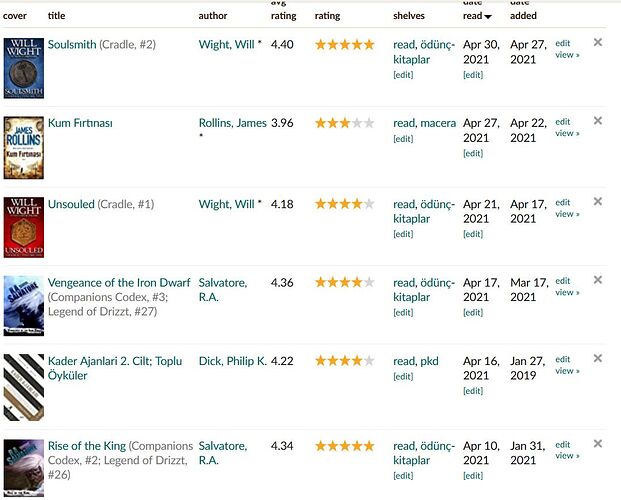The height and width of the screenshot is (500, 621).
Task: Open author Rollins, James link
Action: click(x=232, y=123)
